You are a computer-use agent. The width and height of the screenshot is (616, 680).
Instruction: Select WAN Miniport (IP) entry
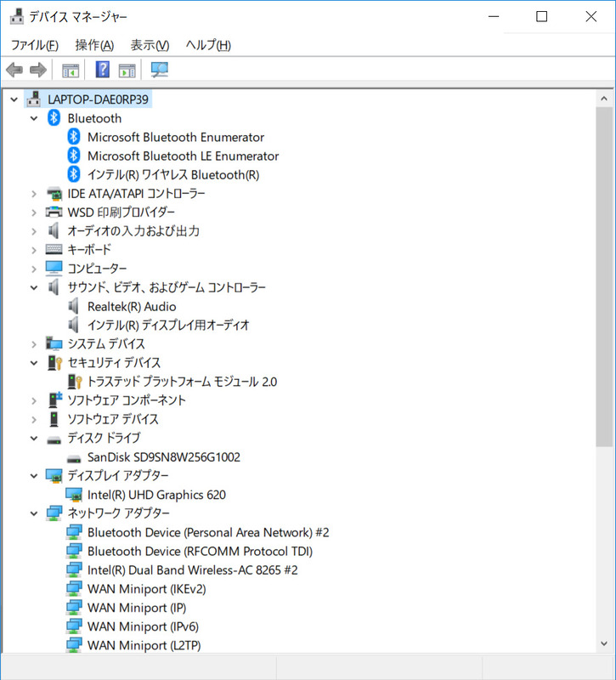coord(137,608)
